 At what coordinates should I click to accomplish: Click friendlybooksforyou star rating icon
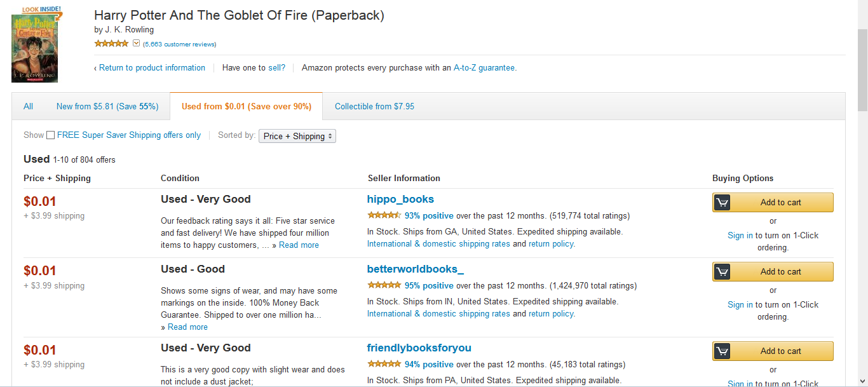point(384,364)
